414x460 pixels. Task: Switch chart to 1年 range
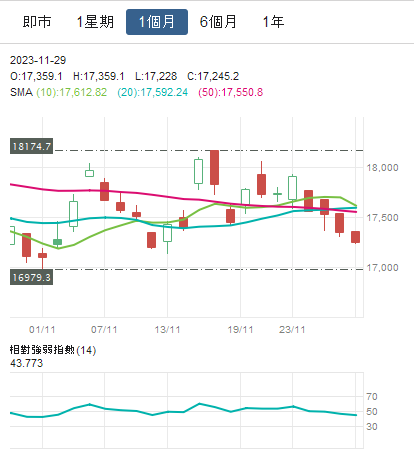pos(273,22)
